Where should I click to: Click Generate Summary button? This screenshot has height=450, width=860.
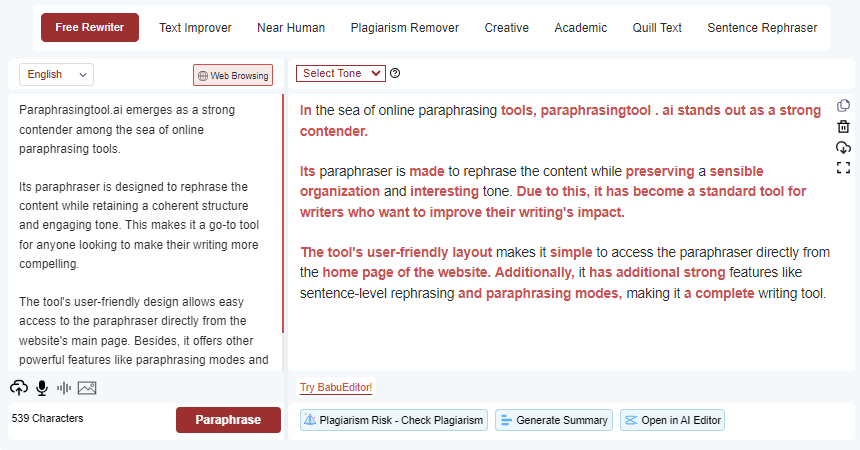pos(554,420)
